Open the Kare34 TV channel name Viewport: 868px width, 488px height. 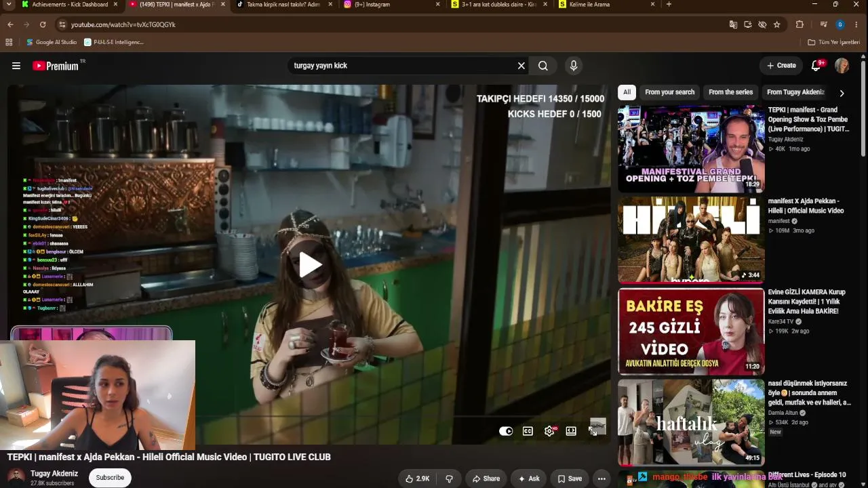click(781, 322)
